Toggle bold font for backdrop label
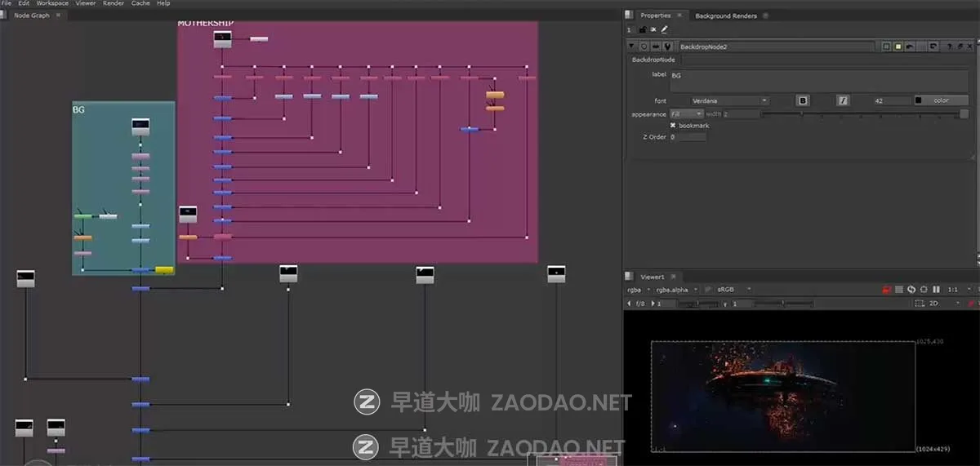The image size is (980, 466). click(x=803, y=100)
